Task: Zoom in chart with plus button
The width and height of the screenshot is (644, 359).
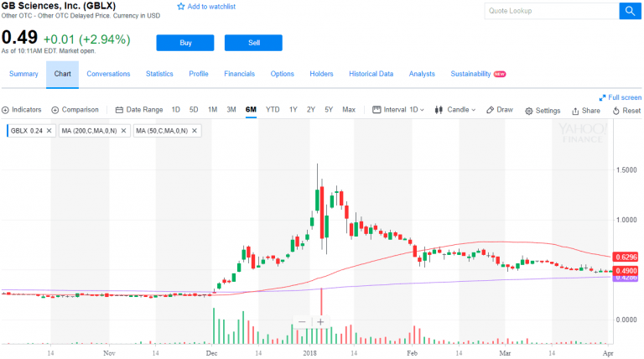Action: pos(321,322)
